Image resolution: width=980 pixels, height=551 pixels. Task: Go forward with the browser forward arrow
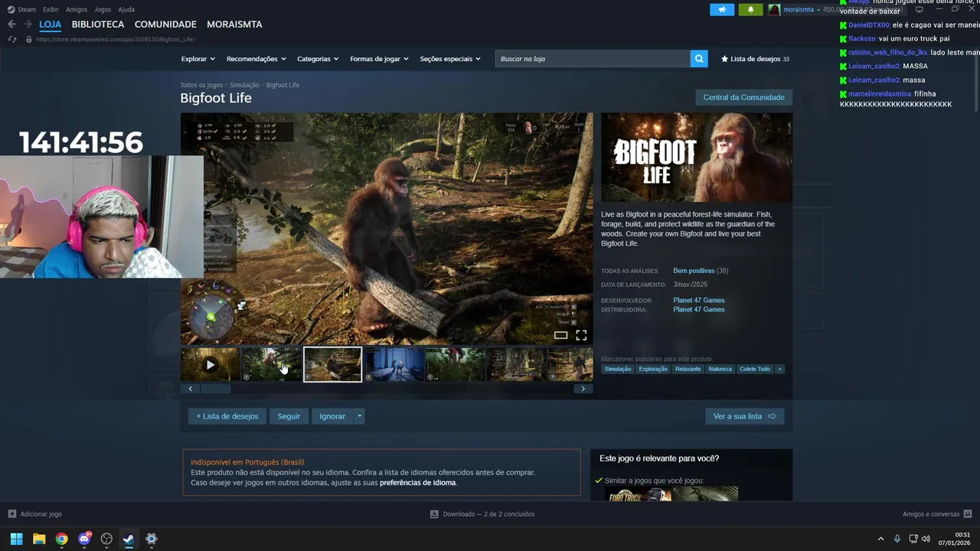point(27,24)
